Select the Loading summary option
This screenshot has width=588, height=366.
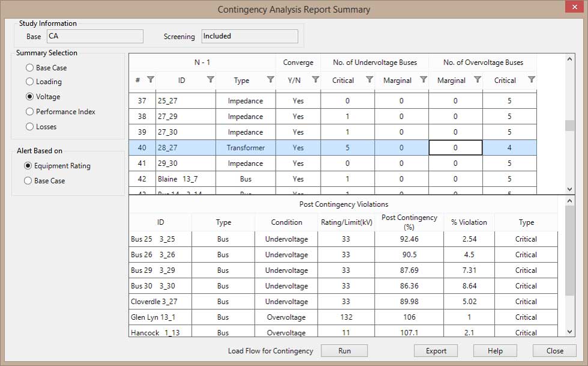click(x=29, y=82)
